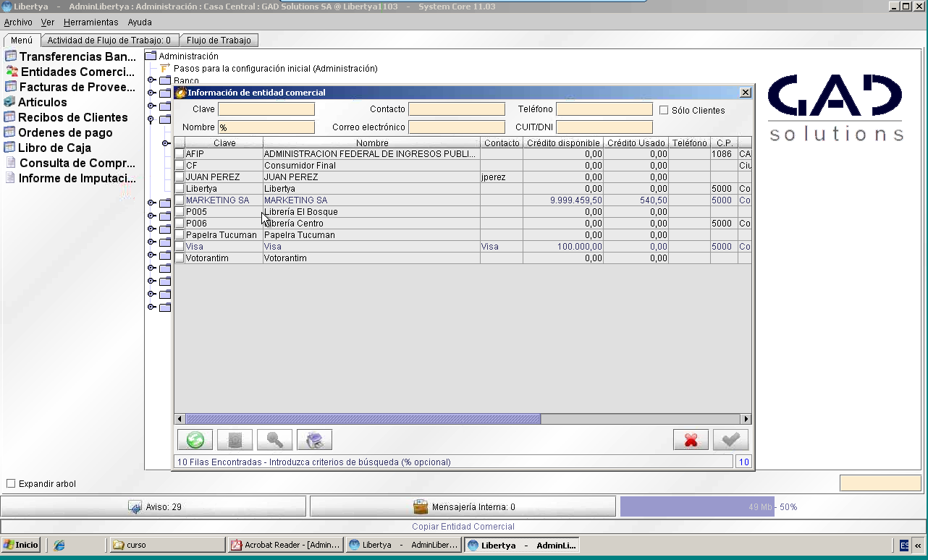Switch to Actividad de Flujo de Trabajo tab
This screenshot has height=560, width=928.
(109, 41)
